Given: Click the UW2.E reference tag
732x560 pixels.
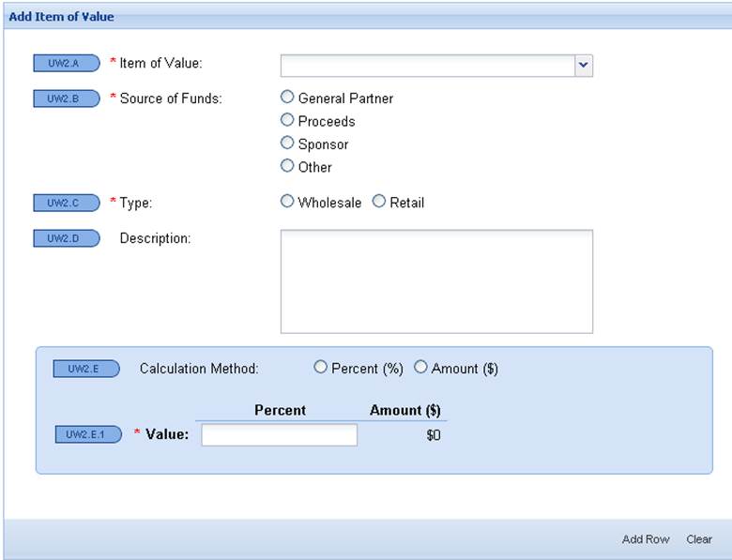Looking at the screenshot, I should pos(86,369).
